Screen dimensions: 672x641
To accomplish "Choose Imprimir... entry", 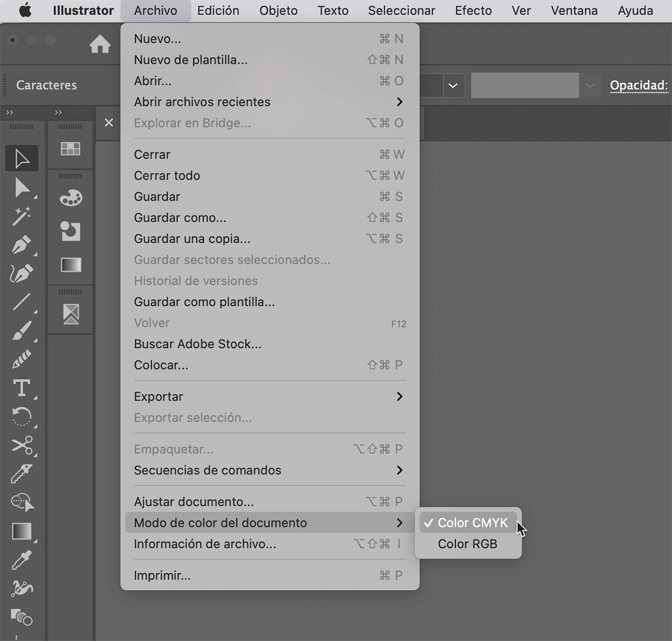I will [270, 575].
